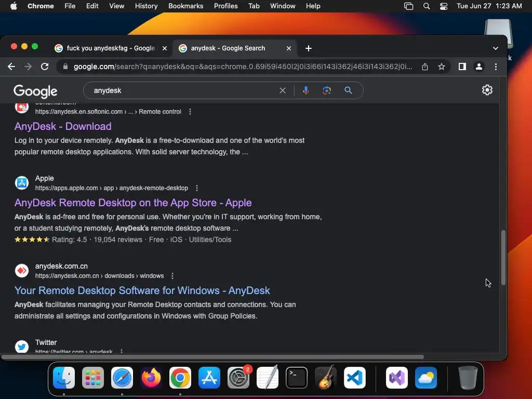Open the Apple menu
Image resolution: width=532 pixels, height=399 pixels.
click(14, 6)
